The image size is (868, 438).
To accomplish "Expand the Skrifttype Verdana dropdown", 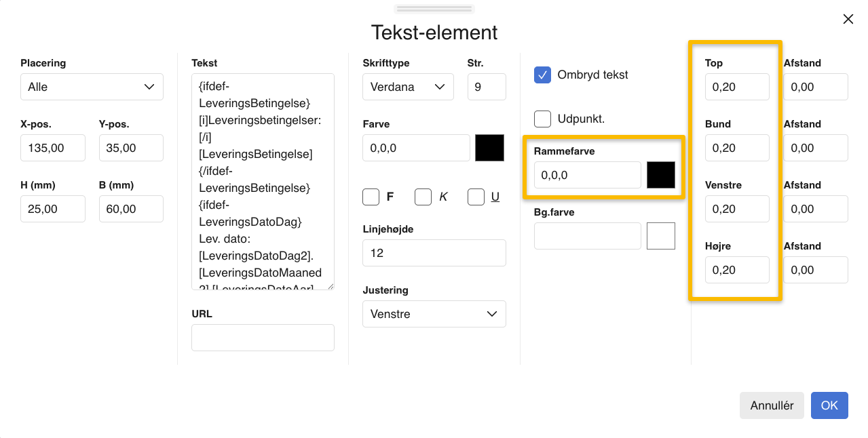I will [408, 87].
